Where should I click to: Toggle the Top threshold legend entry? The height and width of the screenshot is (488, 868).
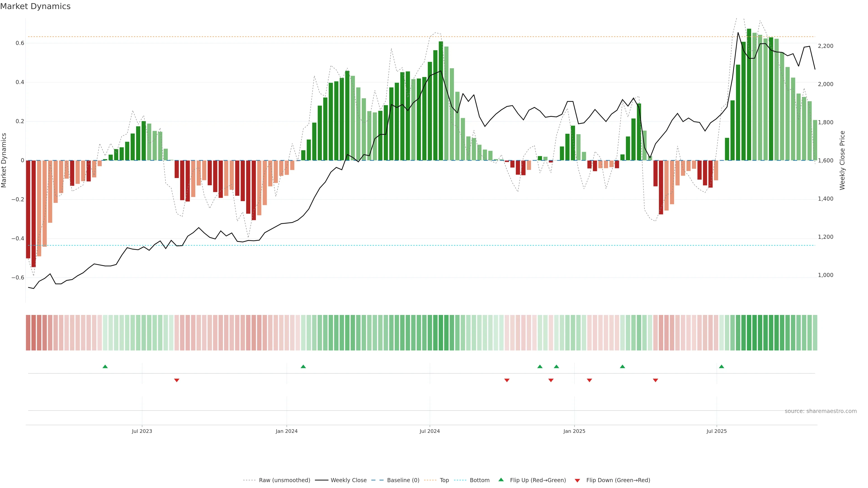click(x=444, y=480)
